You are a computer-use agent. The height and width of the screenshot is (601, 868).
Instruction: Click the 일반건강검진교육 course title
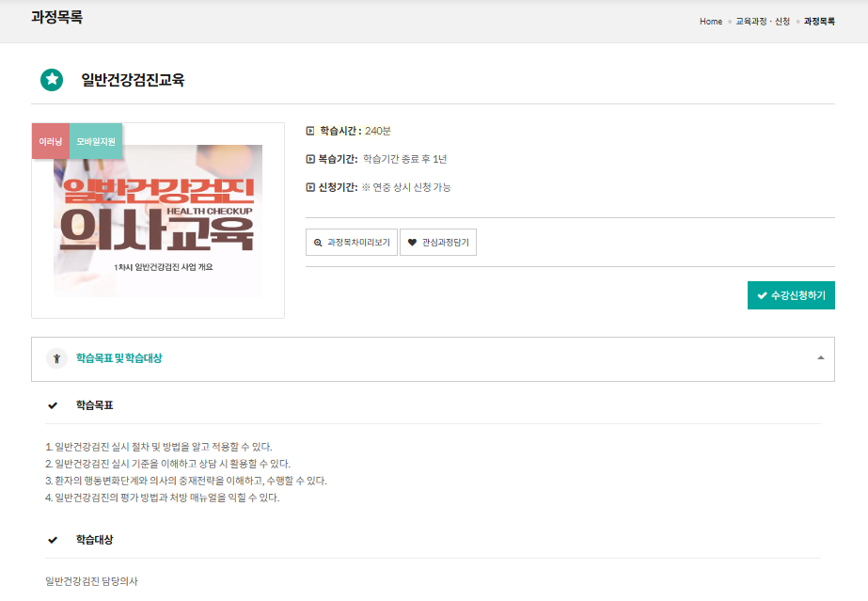[133, 80]
